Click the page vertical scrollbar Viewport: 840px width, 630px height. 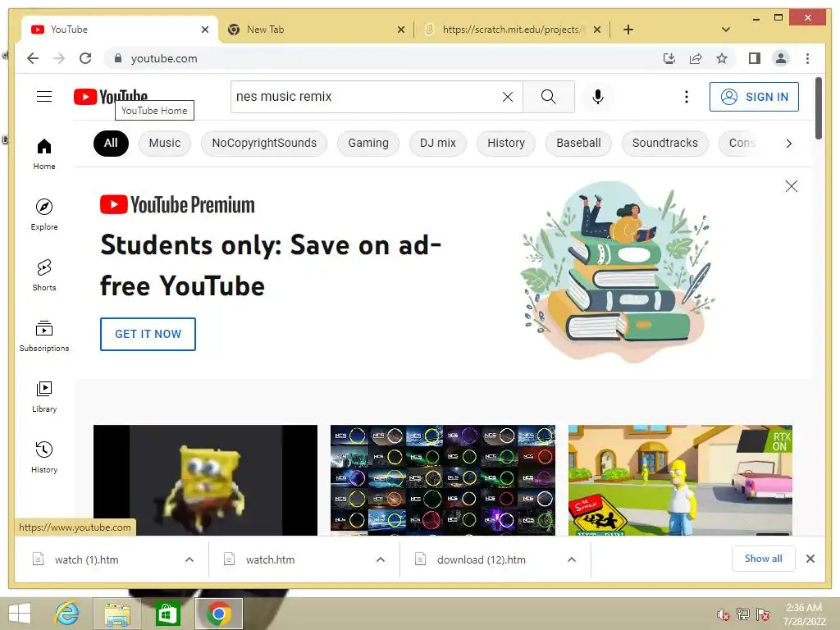818,108
